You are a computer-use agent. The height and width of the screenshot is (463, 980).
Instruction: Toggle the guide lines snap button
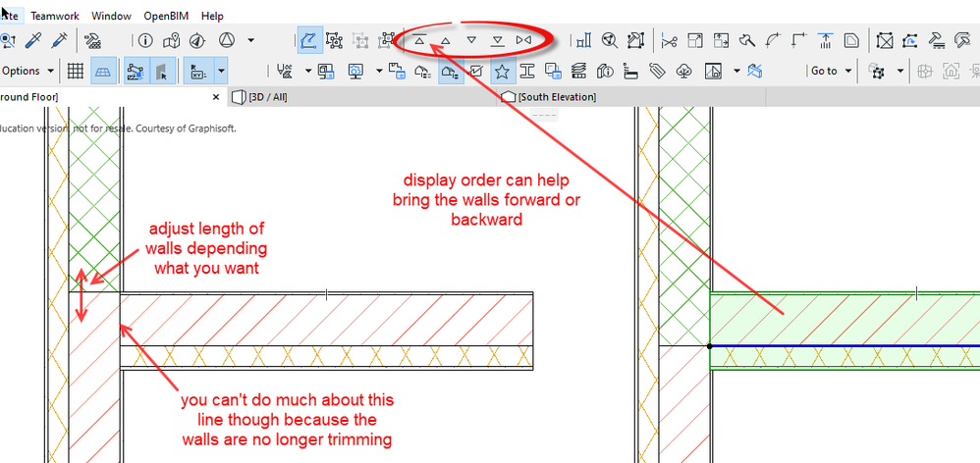pos(136,72)
